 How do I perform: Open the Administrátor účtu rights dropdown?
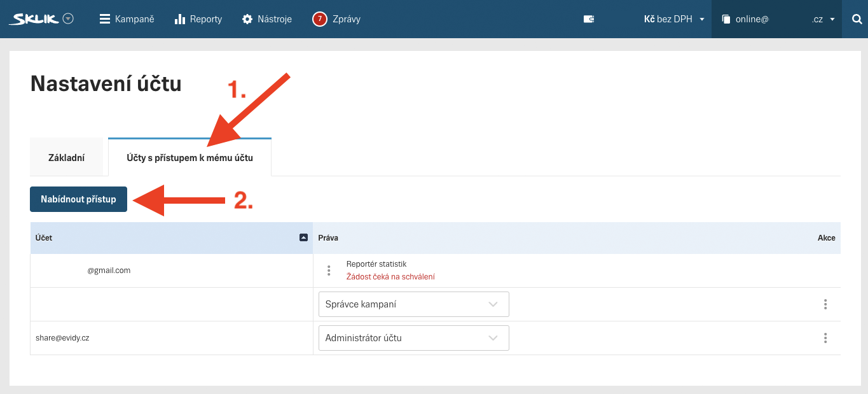(x=414, y=338)
